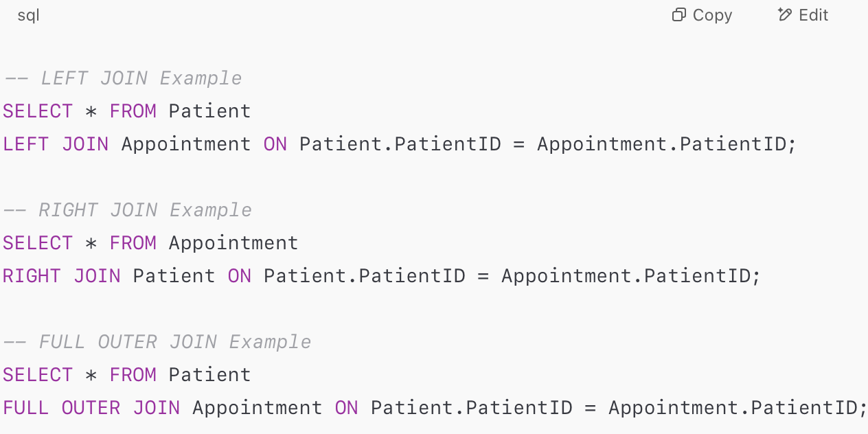
Task: Click the FULL OUTER JOIN Example comment
Action: tap(157, 342)
